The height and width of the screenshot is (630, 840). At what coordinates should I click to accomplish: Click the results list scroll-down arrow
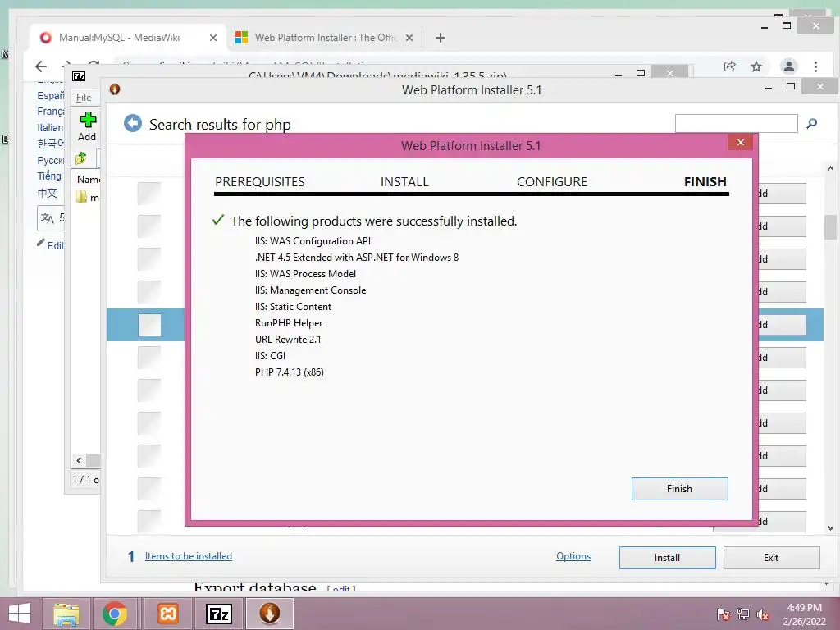[830, 528]
